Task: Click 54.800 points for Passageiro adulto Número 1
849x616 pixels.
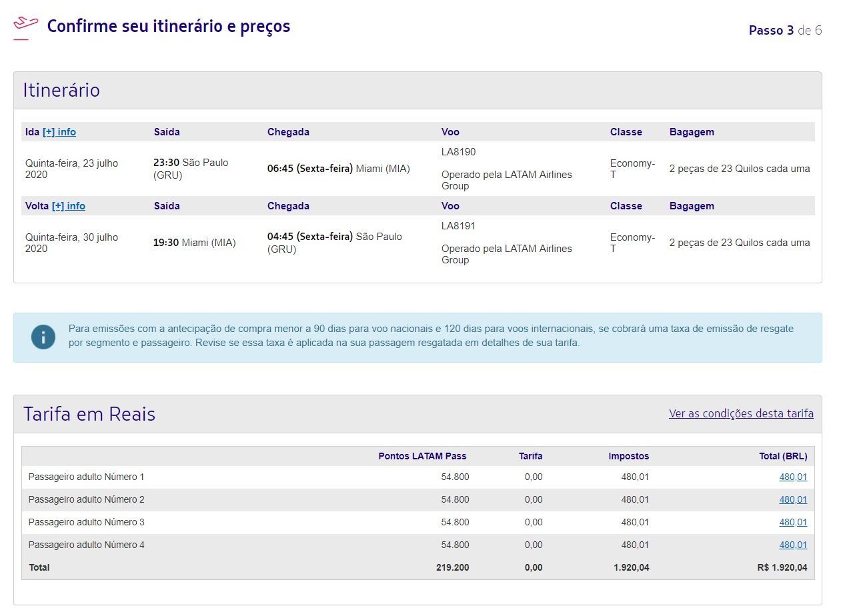Action: coord(455,477)
